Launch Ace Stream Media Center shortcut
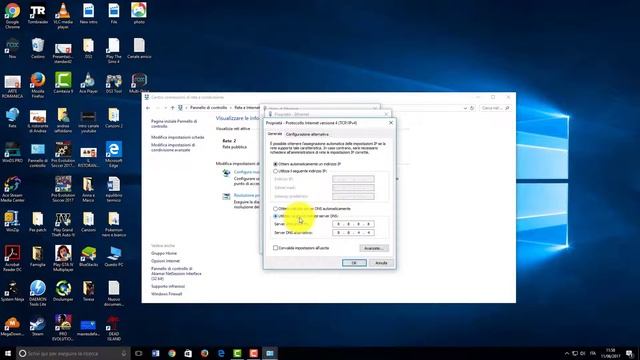 pos(12,189)
